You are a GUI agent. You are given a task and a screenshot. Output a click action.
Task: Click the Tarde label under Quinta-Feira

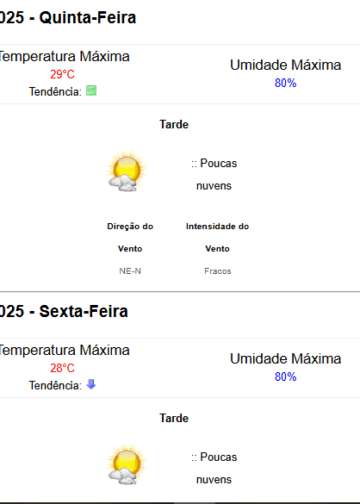click(174, 124)
